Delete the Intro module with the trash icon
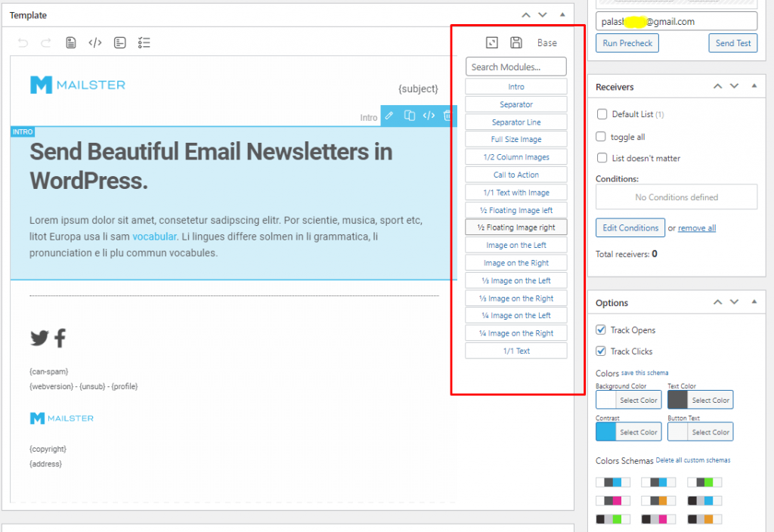 pos(446,116)
